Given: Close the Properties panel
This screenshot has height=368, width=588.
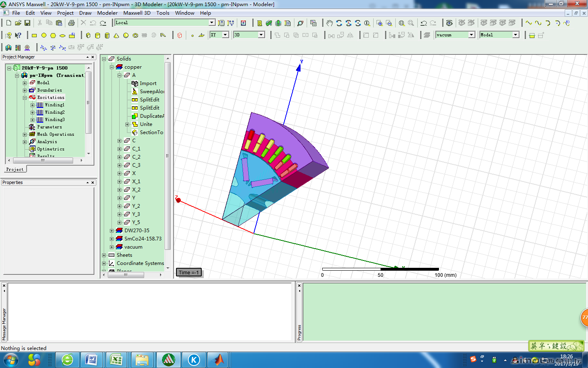Looking at the screenshot, I should point(93,183).
